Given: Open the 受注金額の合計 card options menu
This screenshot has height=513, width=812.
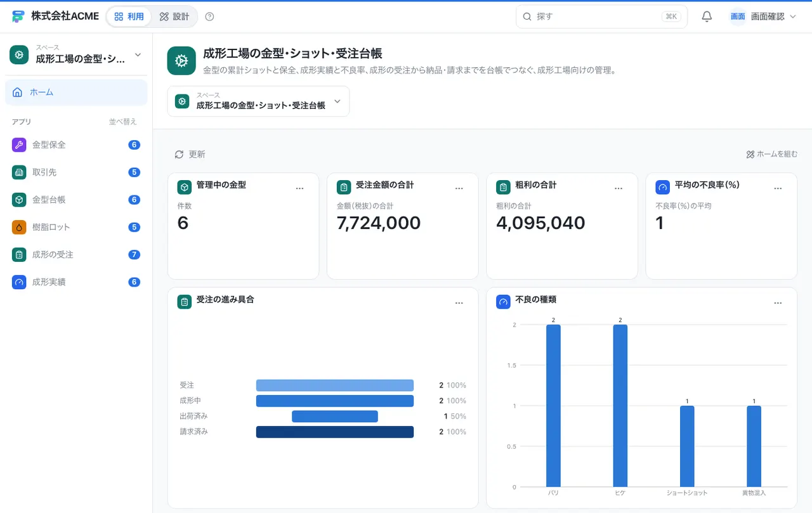Looking at the screenshot, I should 459,188.
